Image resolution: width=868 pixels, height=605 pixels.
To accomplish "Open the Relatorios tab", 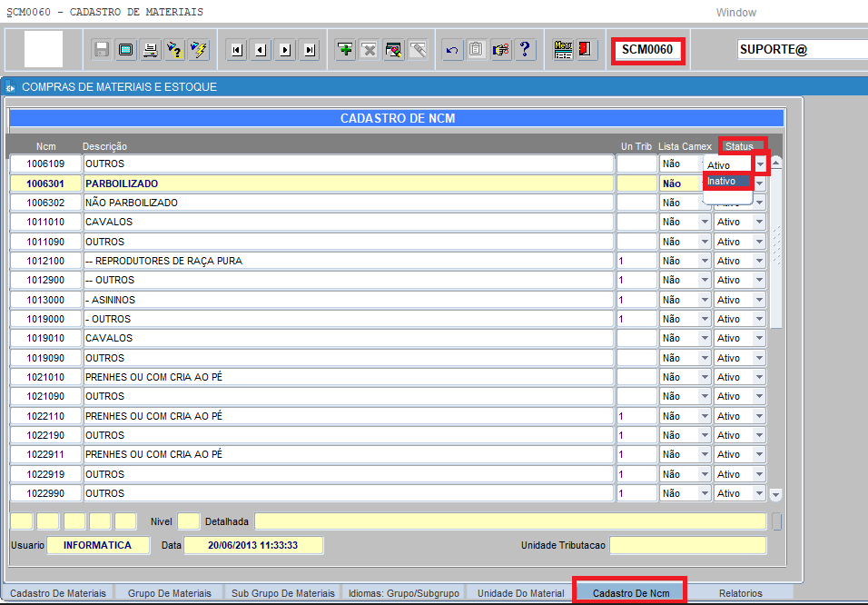I will tap(741, 593).
